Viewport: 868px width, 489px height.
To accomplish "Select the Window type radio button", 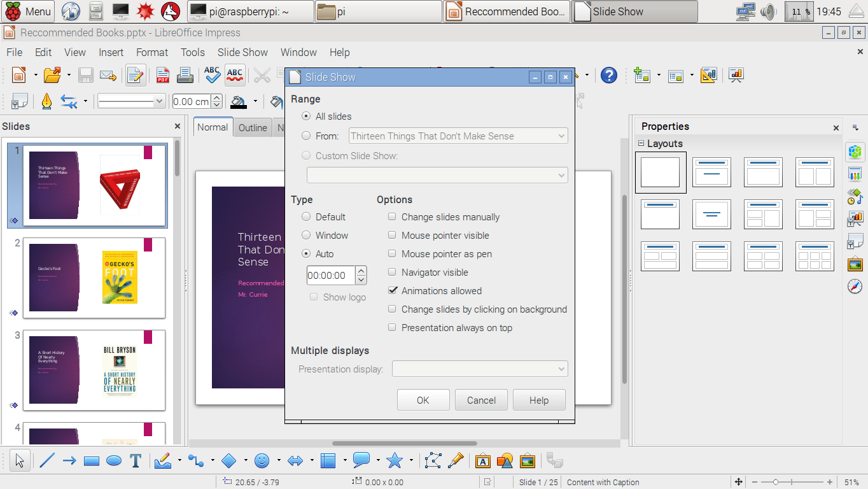I will [307, 236].
